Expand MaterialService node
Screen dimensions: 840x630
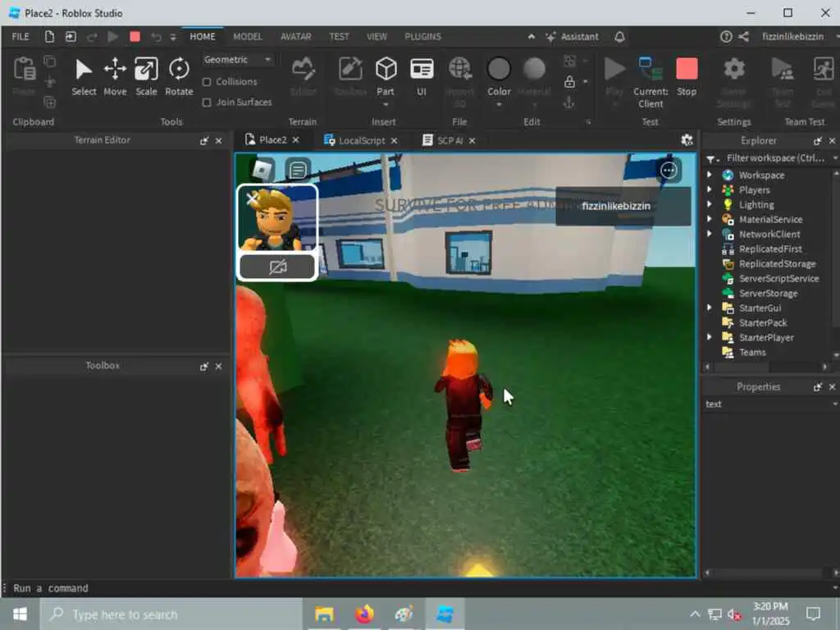tap(710, 218)
